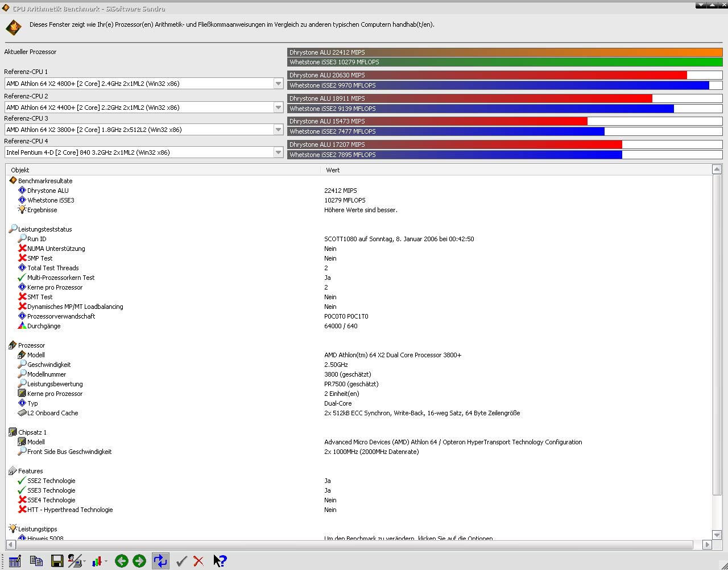Screen dimensions: 728x570
Task: Click horizontal scrollbar right arrow
Action: 707,544
